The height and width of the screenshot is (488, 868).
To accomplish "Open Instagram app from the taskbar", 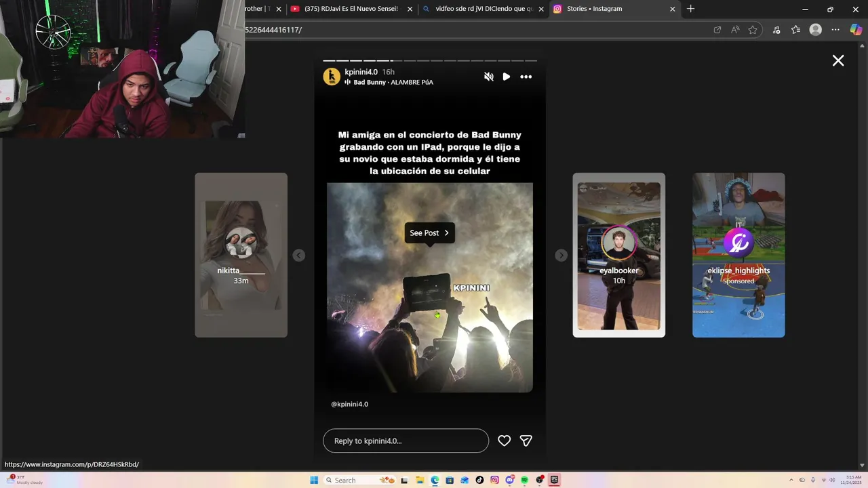I will click(494, 480).
